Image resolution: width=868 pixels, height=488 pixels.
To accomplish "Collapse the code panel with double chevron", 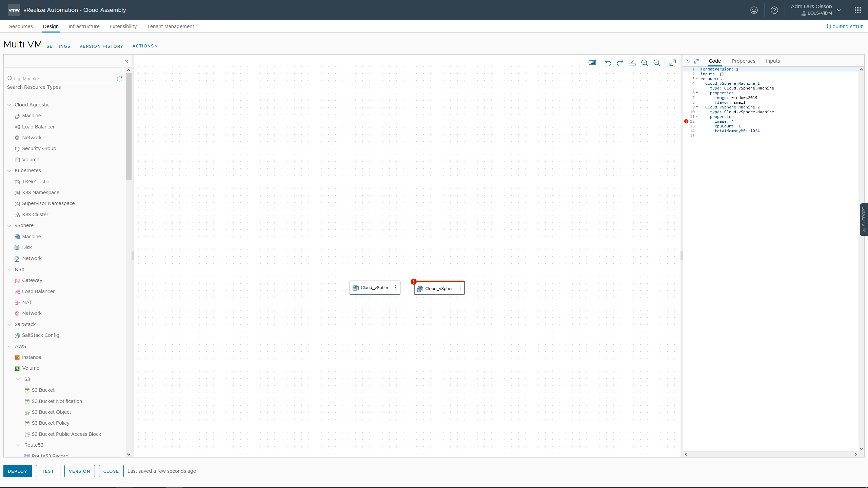I will click(688, 61).
